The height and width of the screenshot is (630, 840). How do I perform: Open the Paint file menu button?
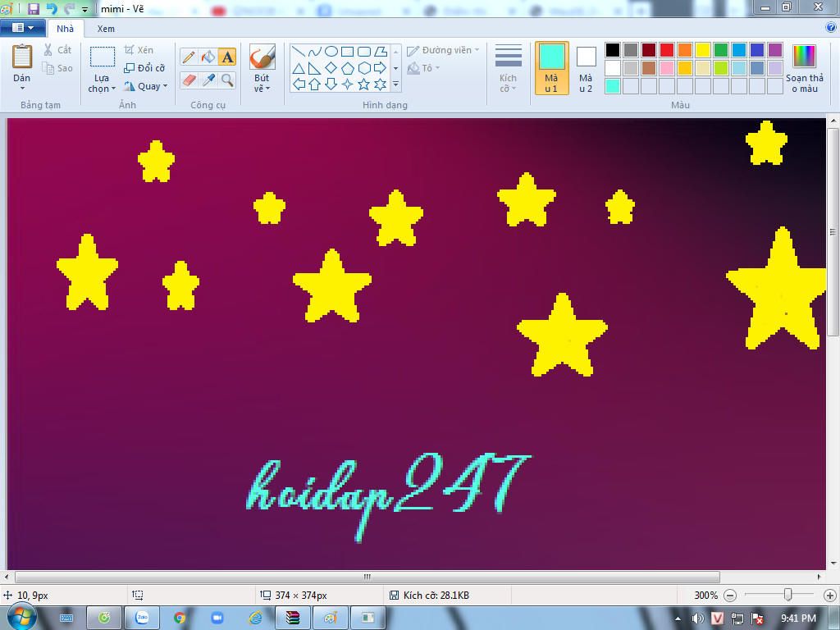coord(22,28)
